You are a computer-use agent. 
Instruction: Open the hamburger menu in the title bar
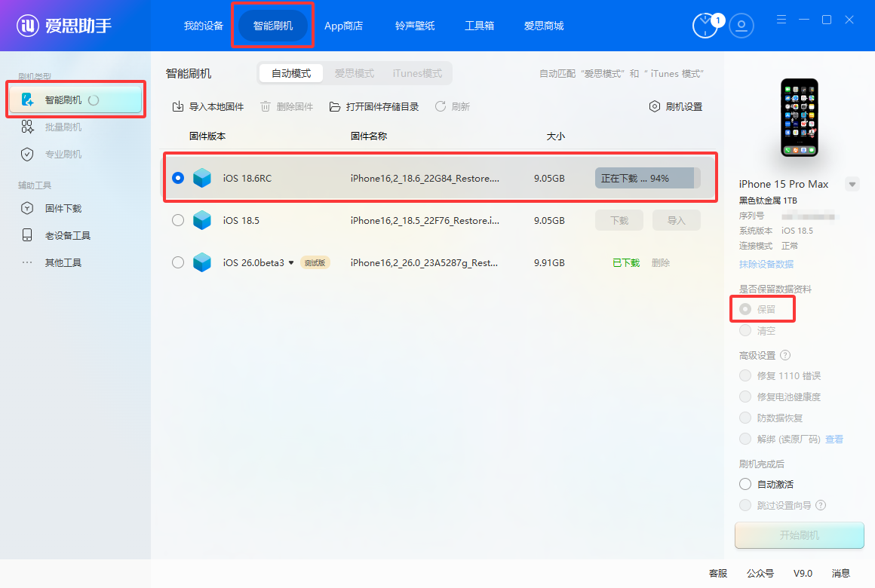pos(781,19)
